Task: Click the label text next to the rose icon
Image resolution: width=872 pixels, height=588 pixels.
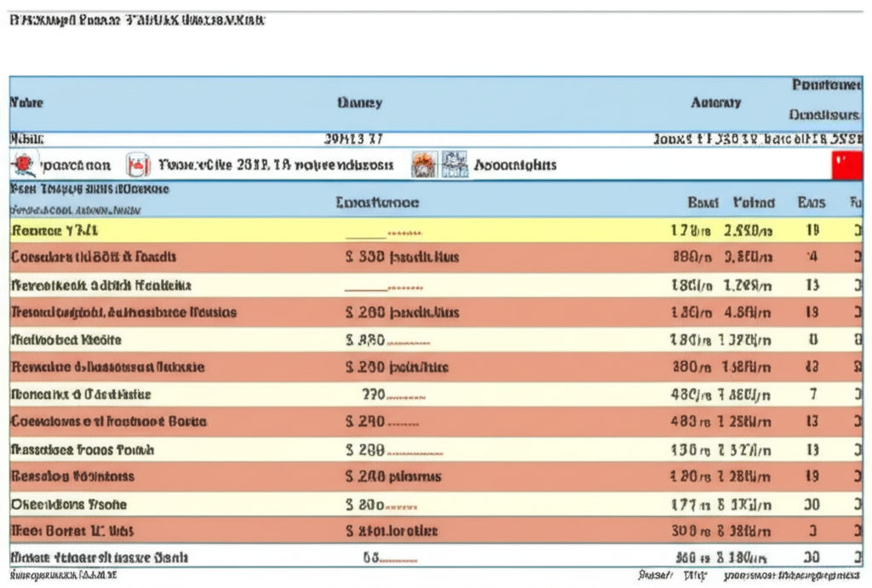Action: 76,164
